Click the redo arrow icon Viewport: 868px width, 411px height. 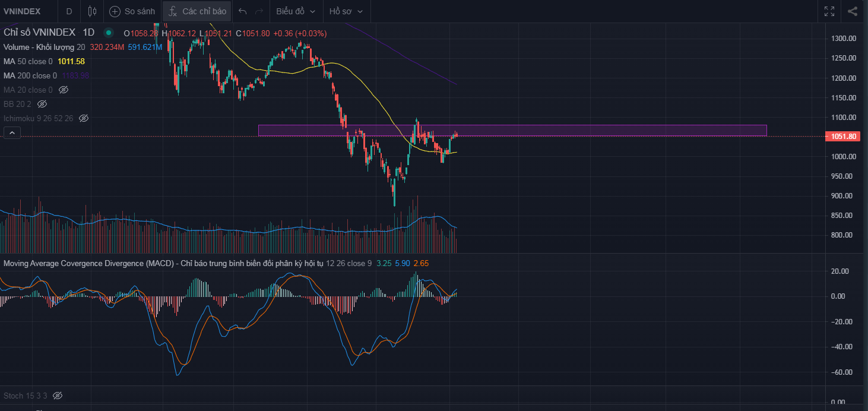(259, 11)
